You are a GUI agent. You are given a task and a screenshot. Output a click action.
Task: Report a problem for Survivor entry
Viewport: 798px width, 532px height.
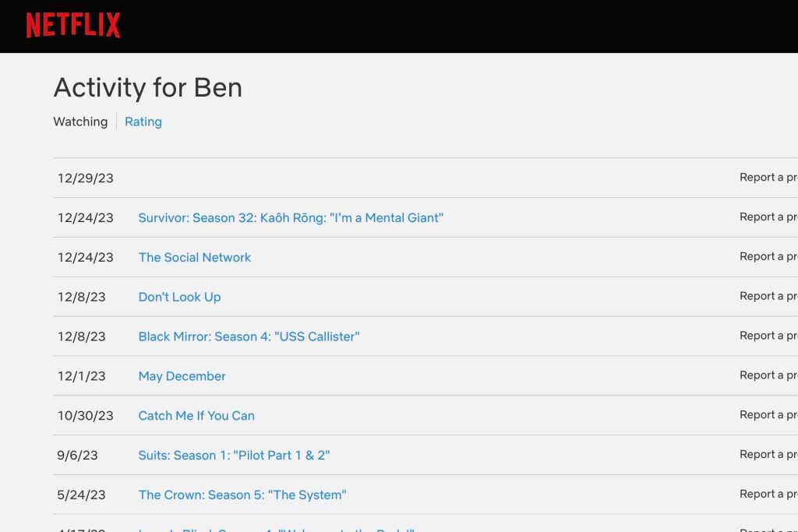(768, 217)
